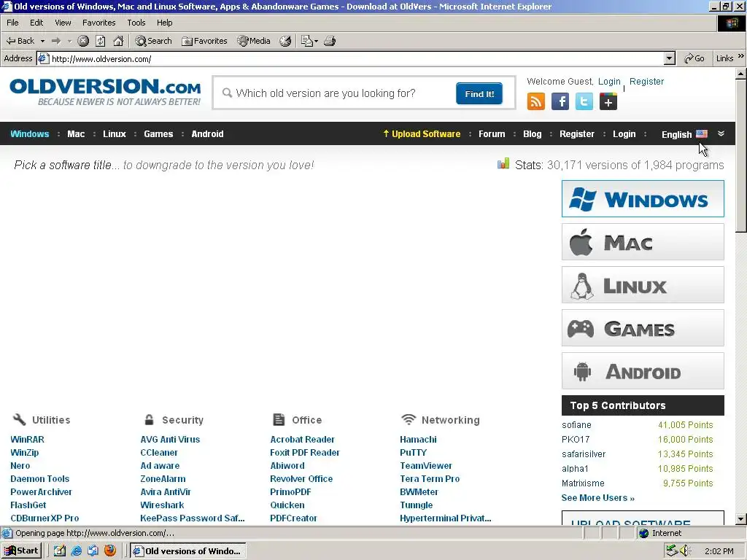The width and height of the screenshot is (747, 560).
Task: Open the Media toolbar button
Action: point(254,41)
